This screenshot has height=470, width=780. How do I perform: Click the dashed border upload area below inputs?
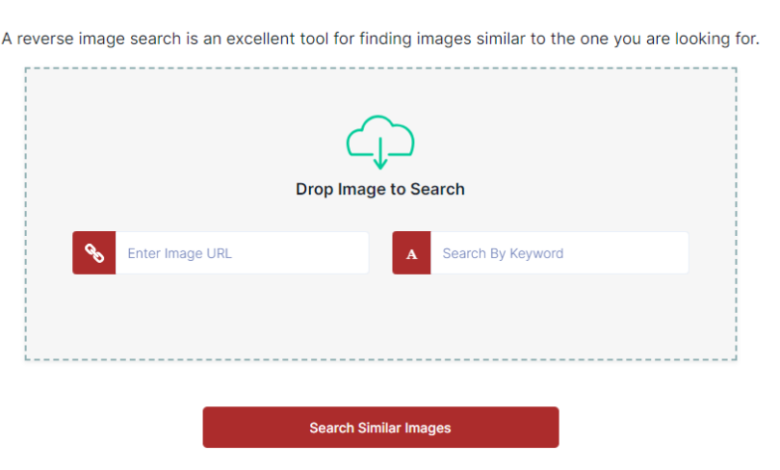pyautogui.click(x=381, y=318)
